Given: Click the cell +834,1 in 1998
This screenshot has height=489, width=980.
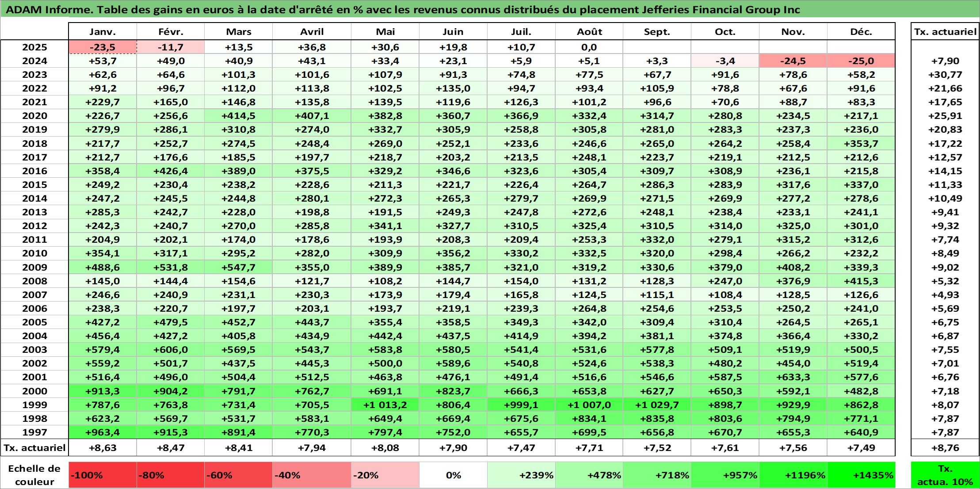Looking at the screenshot, I should tap(589, 418).
